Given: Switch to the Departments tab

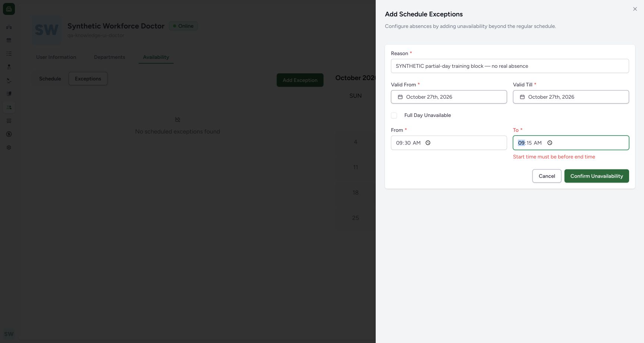Looking at the screenshot, I should [110, 57].
